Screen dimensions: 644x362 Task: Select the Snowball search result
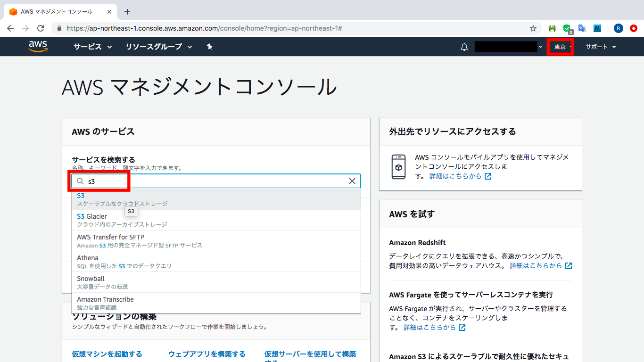216,282
